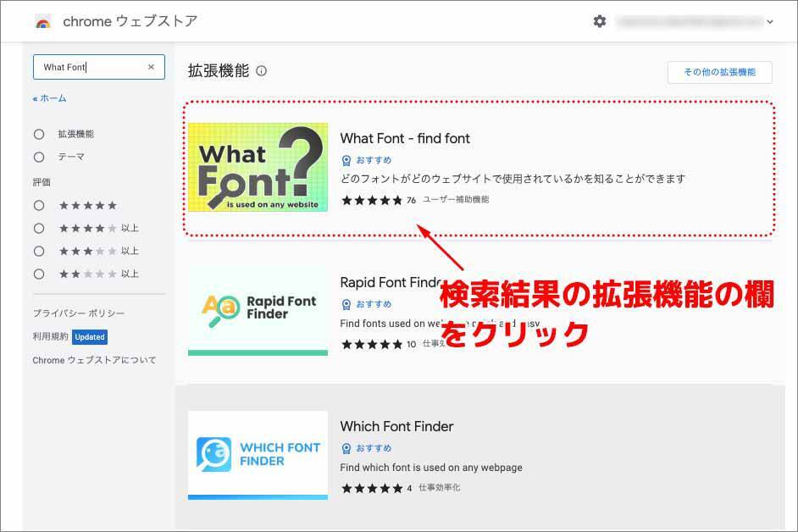This screenshot has width=798, height=532.
Task: Click the blue Updated badge
Action: 90,337
